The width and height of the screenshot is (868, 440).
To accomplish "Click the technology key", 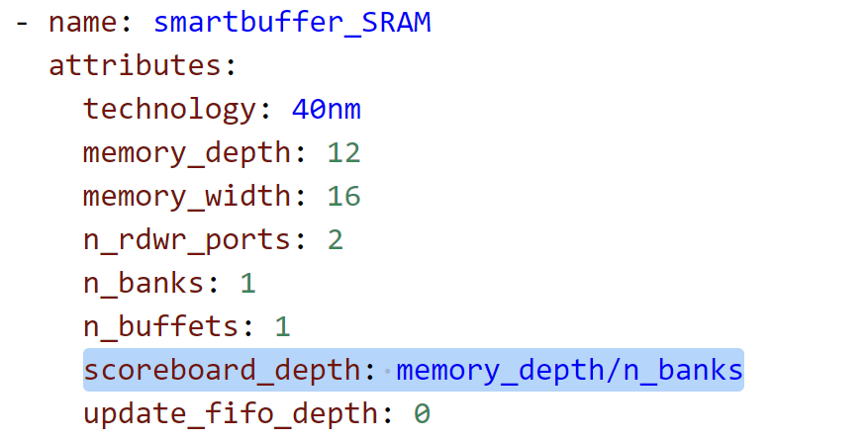I will (169, 110).
